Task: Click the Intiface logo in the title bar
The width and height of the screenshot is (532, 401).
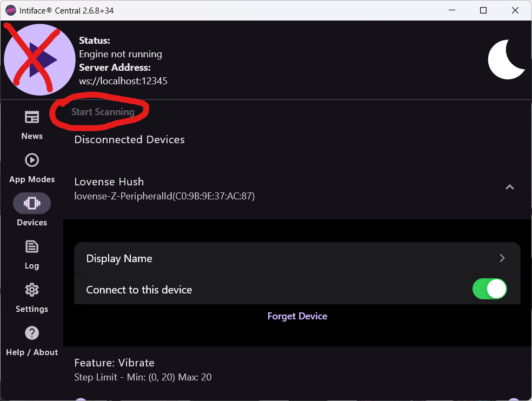Action: 10,10
